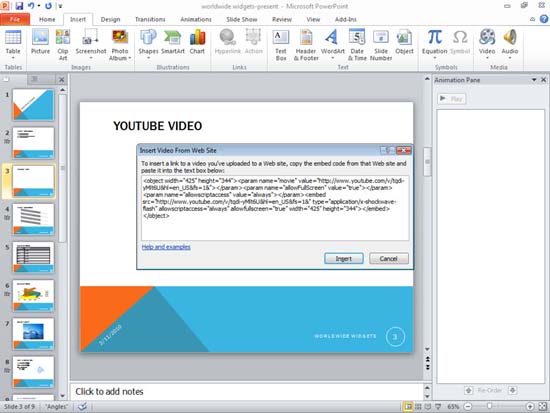Screen dimensions: 550x413
Task: Switch to Normal view in status bar
Action: click(x=408, y=407)
